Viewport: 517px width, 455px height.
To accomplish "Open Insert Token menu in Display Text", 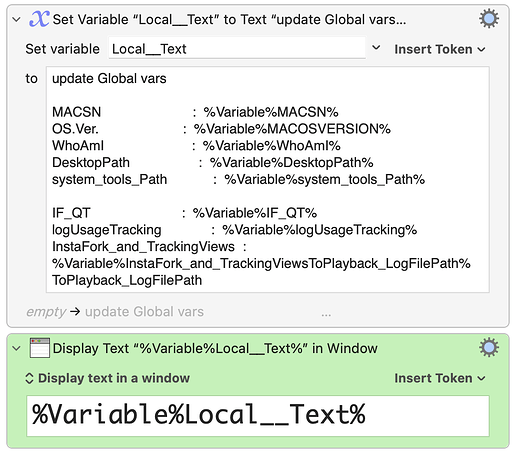I will pyautogui.click(x=440, y=378).
